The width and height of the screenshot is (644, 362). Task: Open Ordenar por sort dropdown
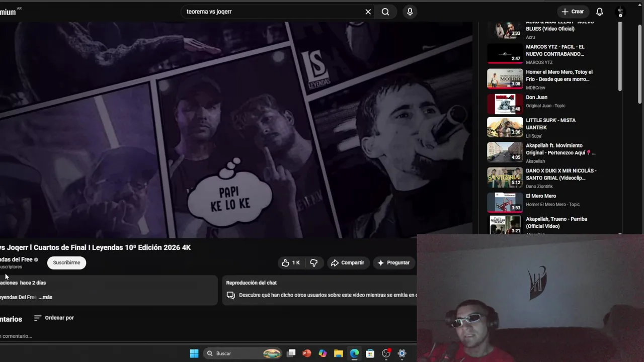click(54, 318)
